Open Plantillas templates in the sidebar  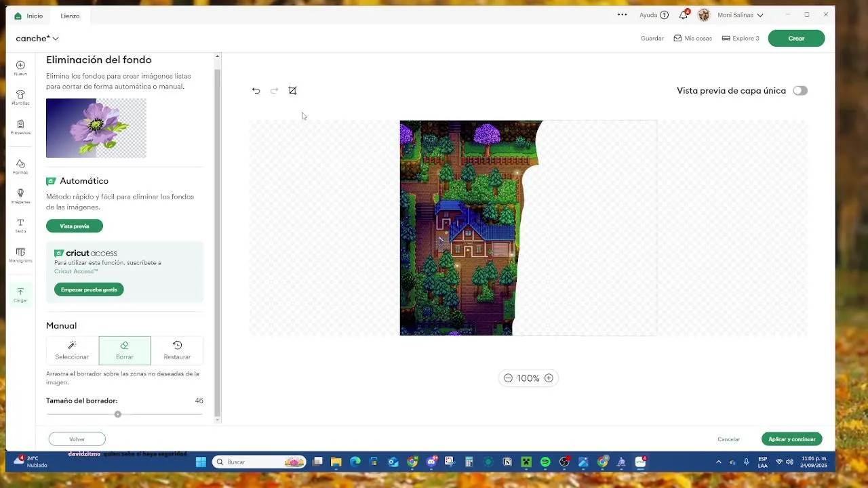20,98
